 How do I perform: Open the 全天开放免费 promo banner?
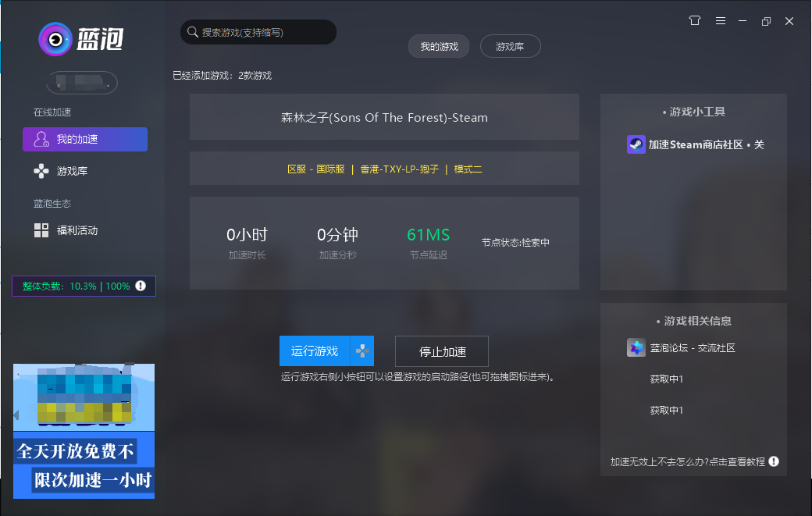(84, 431)
